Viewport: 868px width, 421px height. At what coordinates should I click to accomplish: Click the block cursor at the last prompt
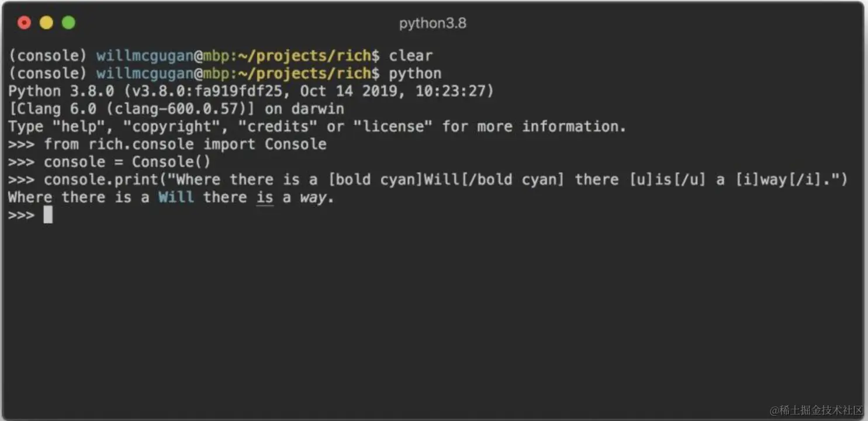point(48,215)
